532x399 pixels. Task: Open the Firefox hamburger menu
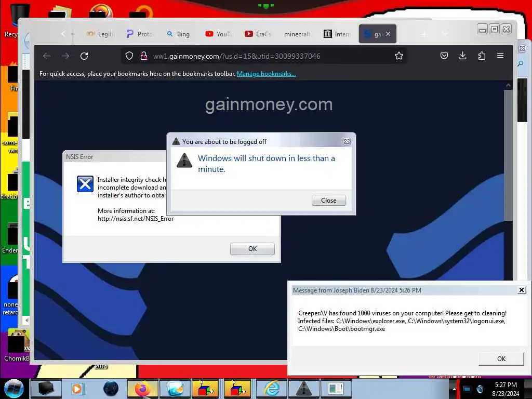point(500,56)
